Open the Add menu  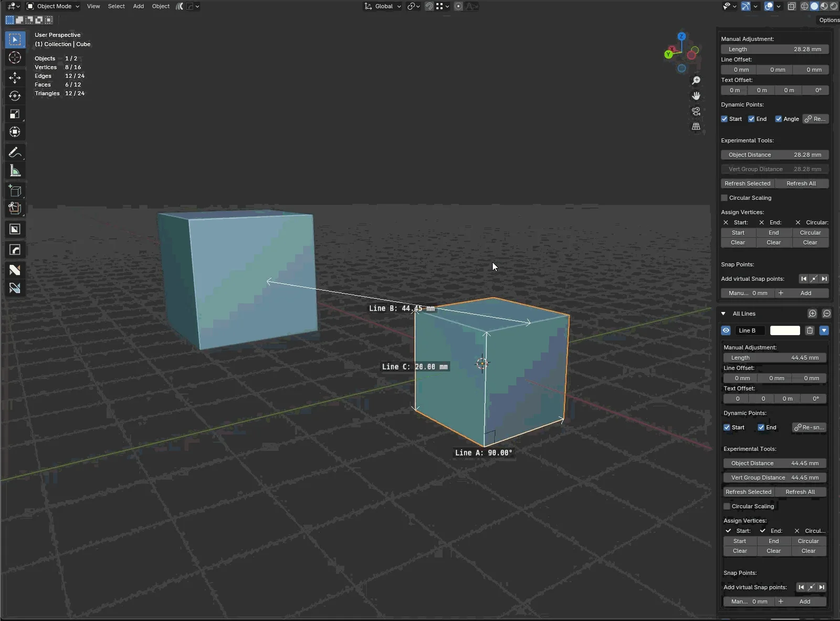(138, 6)
